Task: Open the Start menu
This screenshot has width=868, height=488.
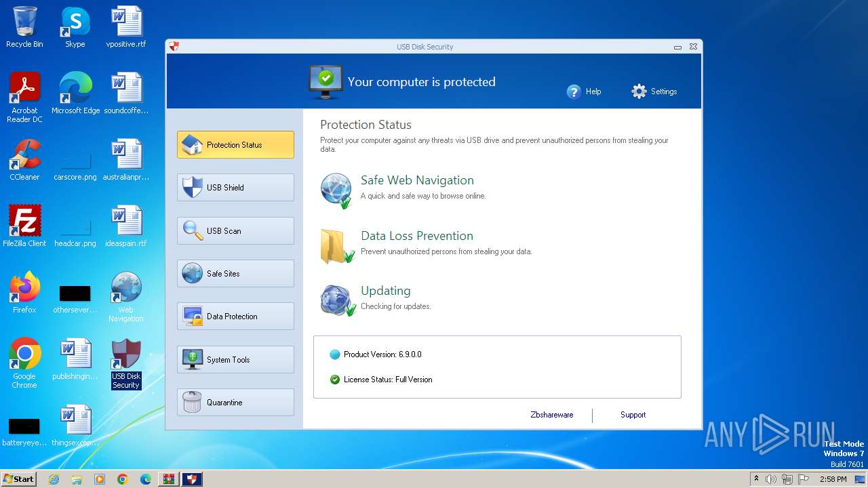Action: 18,479
